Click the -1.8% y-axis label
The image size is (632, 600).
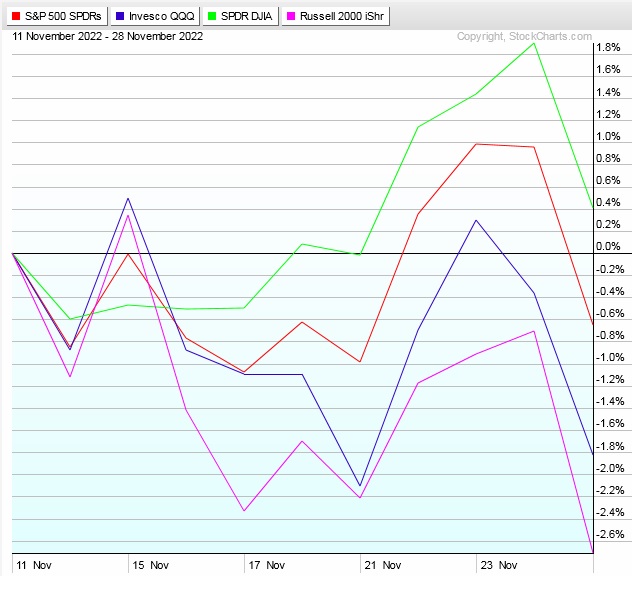(610, 446)
